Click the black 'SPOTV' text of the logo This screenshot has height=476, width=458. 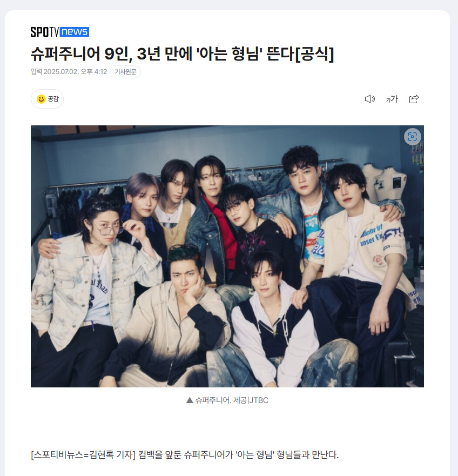pyautogui.click(x=45, y=31)
